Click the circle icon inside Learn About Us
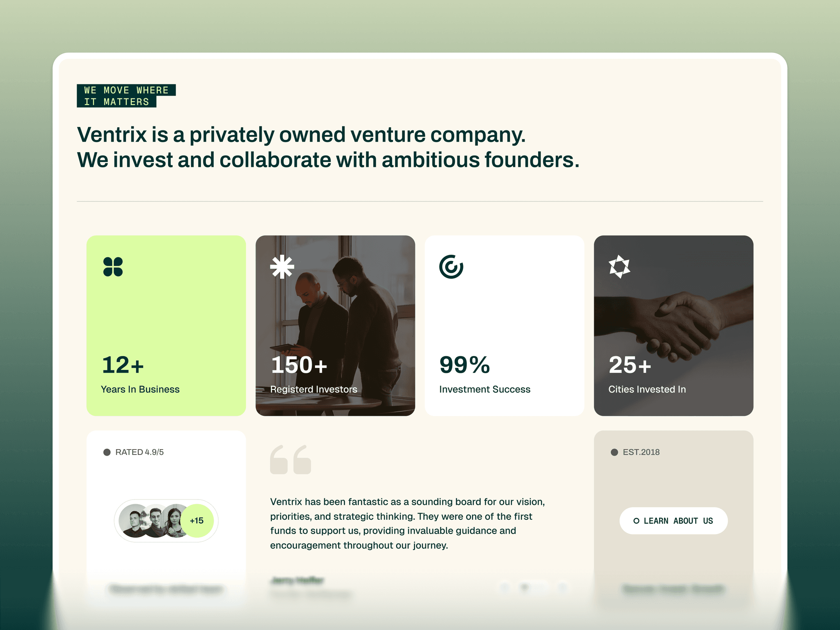The width and height of the screenshot is (840, 630). 636,521
